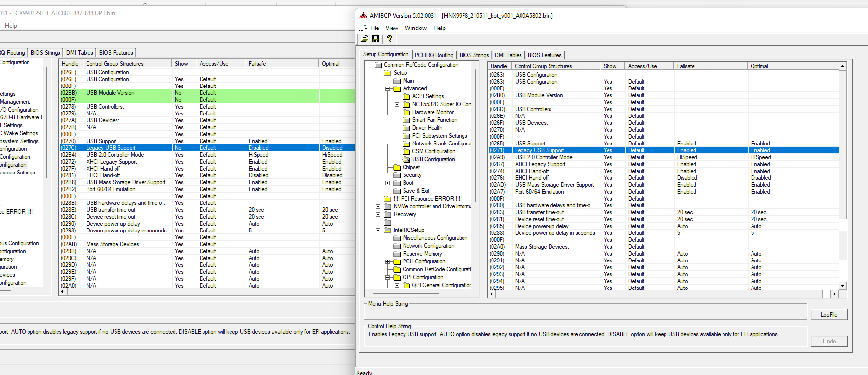Click the Recovery folder icon
The image size is (868, 375).
click(x=388, y=215)
